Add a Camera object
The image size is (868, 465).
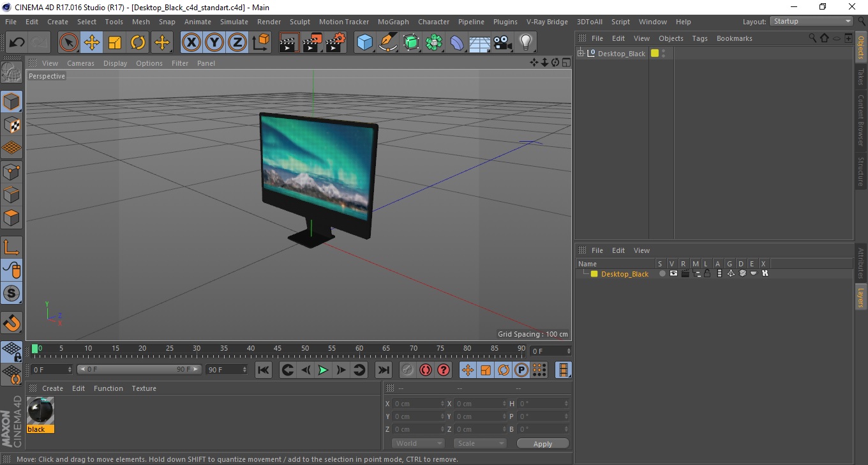pos(503,43)
